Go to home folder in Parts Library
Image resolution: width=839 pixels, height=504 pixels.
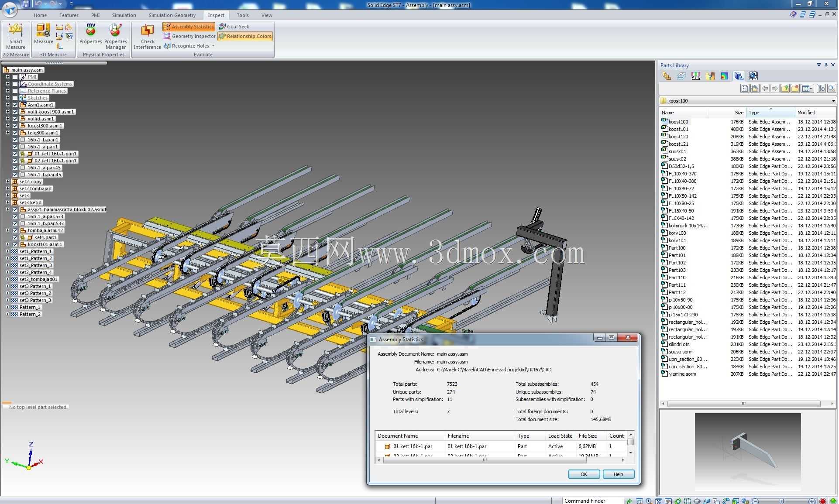(x=755, y=89)
